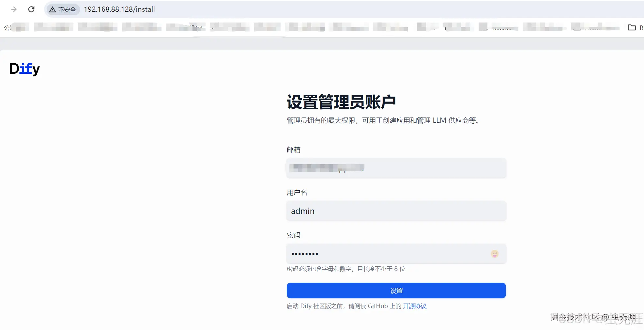
Task: Click the page reload icon
Action: click(x=31, y=9)
